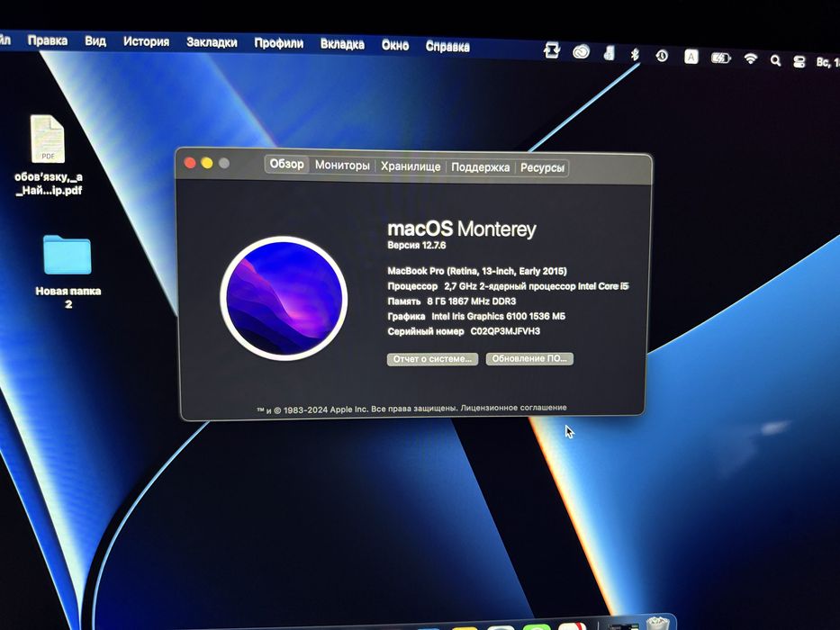Viewport: 840px width, 630px height.
Task: Open Control Center icon in menu bar
Action: [799, 61]
